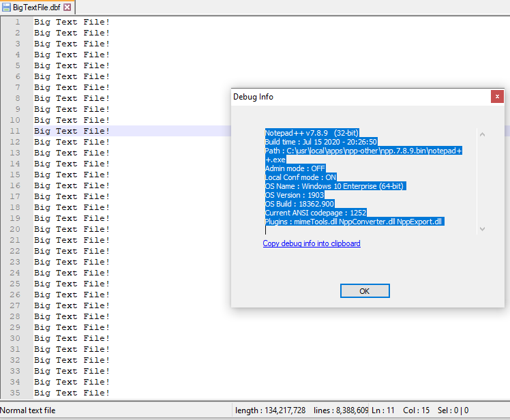Screen dimensions: 510x420
Task: Click 'Notepad++ v7.8.9 (32-bit)' text line
Action: tap(312, 133)
